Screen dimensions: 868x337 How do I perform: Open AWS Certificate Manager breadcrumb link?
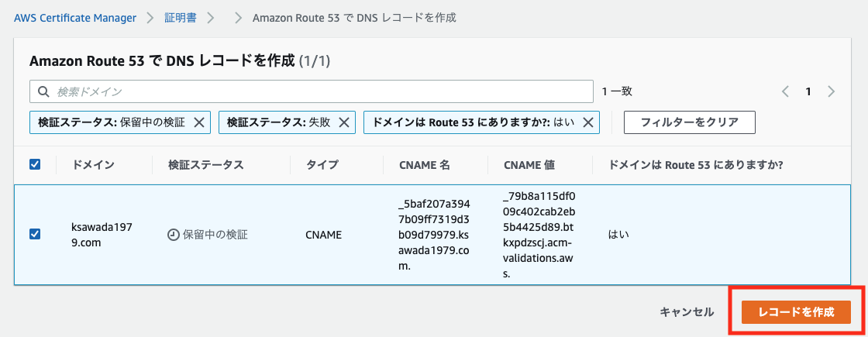pyautogui.click(x=75, y=18)
